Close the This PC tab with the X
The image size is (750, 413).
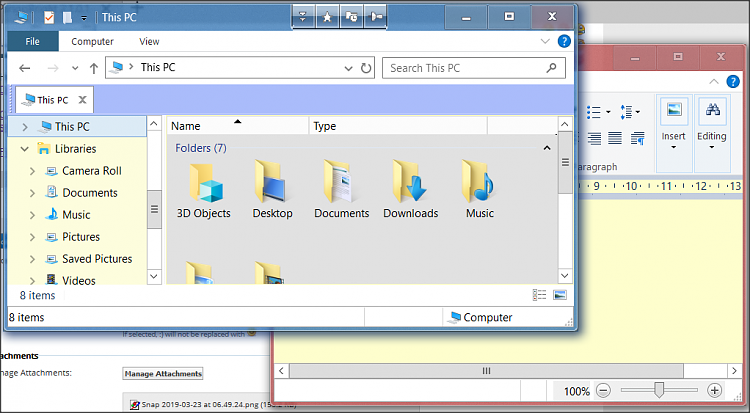[82, 100]
